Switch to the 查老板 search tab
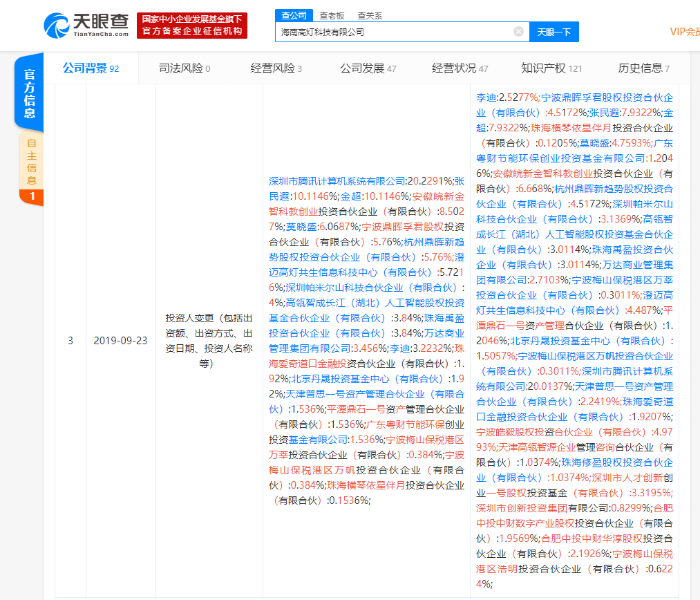This screenshot has width=700, height=600. pyautogui.click(x=332, y=16)
